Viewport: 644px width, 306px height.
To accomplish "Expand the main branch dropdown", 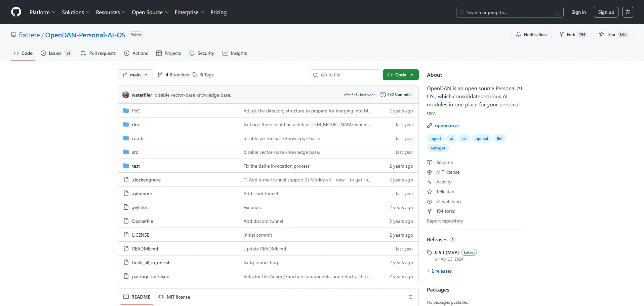I will click(x=135, y=75).
